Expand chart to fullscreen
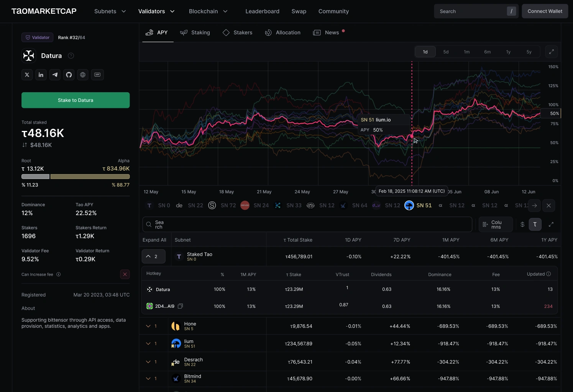573x392 pixels. (x=552, y=52)
